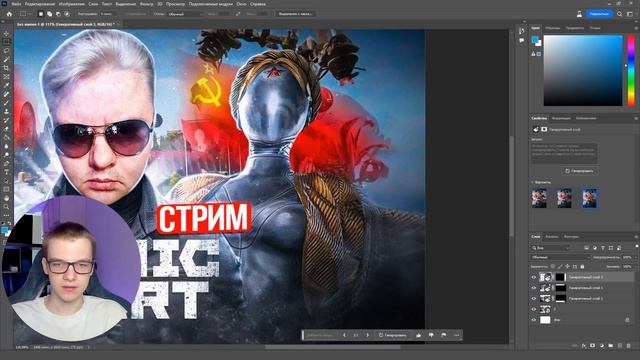Switch to the Образцы tab
Viewport: 640px width, 360px height.
click(553, 28)
